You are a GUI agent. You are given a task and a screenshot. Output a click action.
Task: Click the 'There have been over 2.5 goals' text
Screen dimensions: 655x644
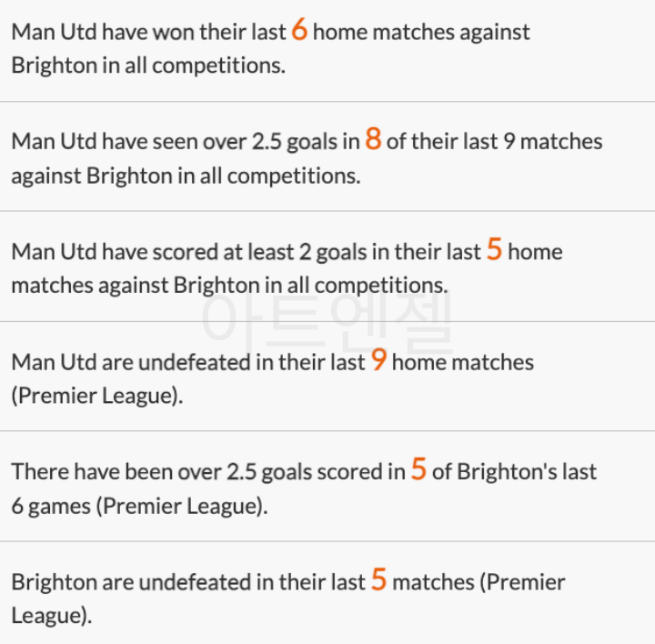click(x=207, y=472)
